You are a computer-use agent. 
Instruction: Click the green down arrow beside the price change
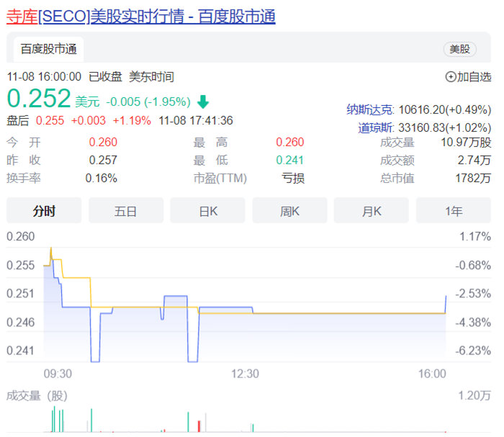coord(203,101)
